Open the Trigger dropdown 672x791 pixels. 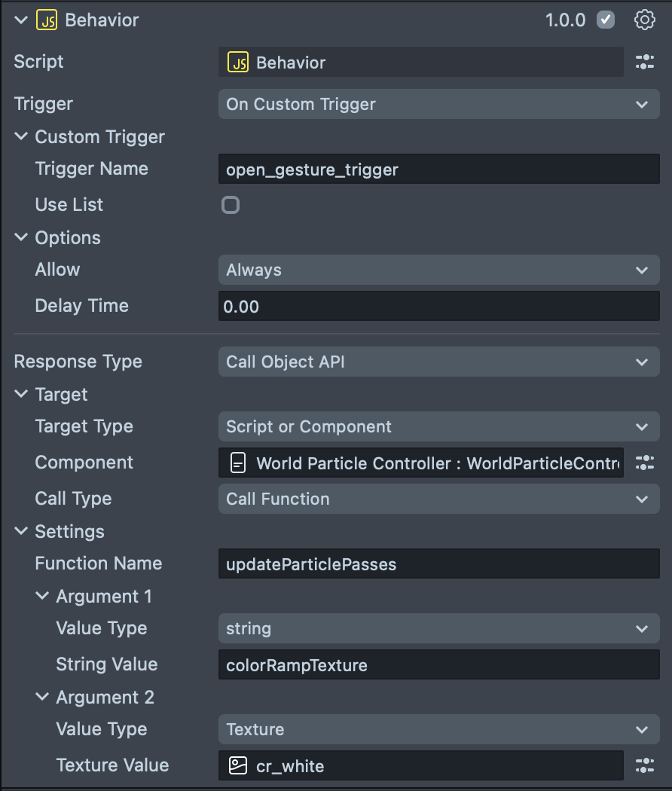438,104
